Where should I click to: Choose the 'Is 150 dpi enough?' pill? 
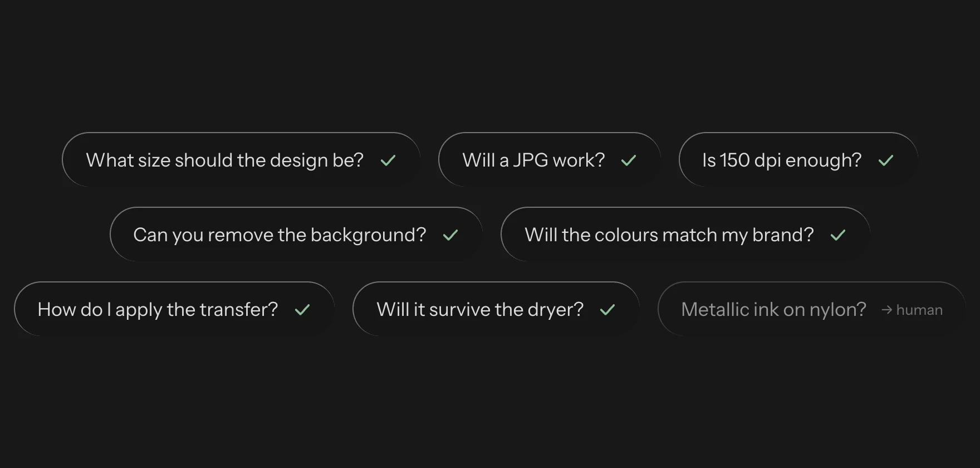pos(798,160)
